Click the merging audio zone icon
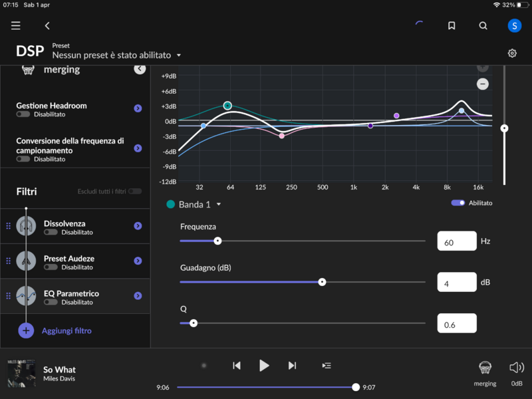 click(x=485, y=368)
